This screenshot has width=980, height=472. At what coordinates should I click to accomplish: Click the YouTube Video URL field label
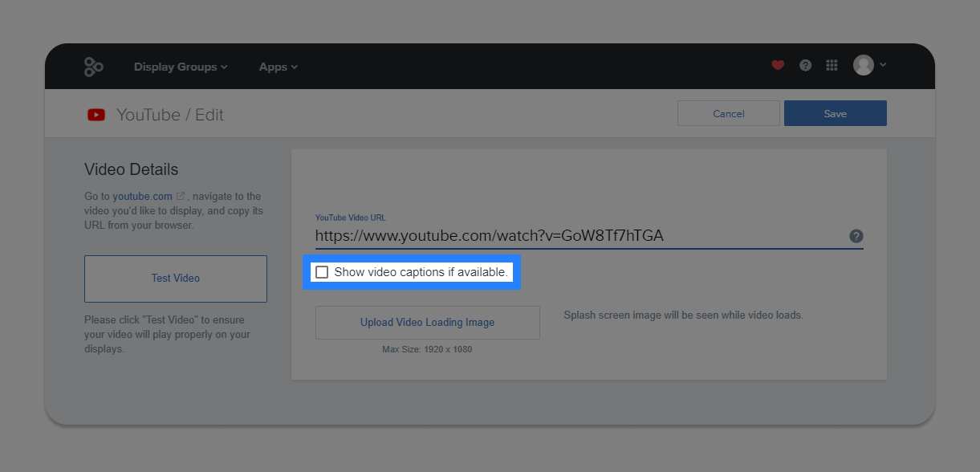pyautogui.click(x=351, y=218)
